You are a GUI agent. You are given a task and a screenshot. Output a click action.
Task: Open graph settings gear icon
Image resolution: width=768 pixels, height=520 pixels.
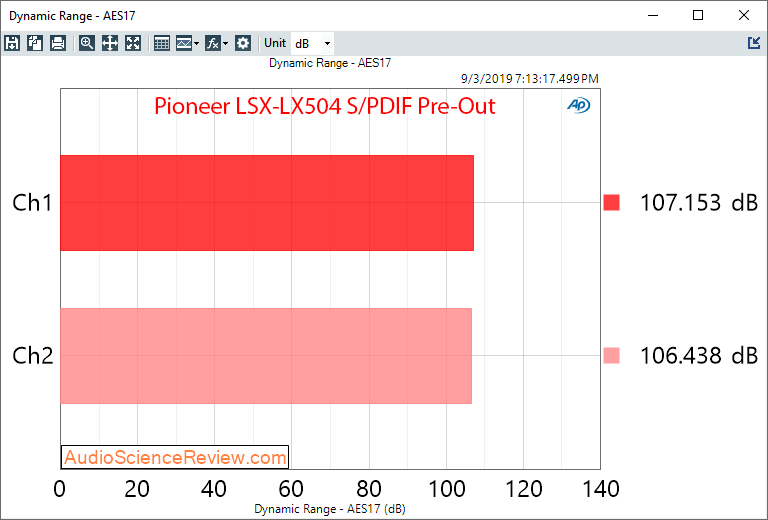click(x=243, y=43)
